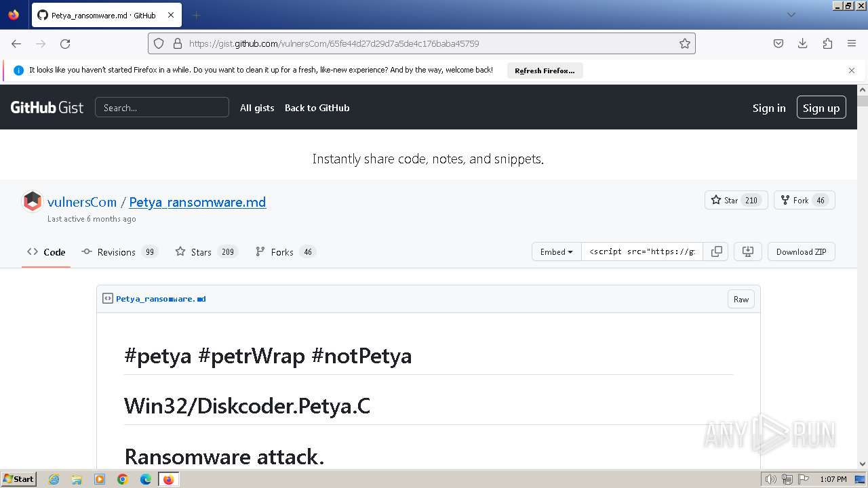
Task: Launch Chrome from the taskbar
Action: [x=123, y=479]
